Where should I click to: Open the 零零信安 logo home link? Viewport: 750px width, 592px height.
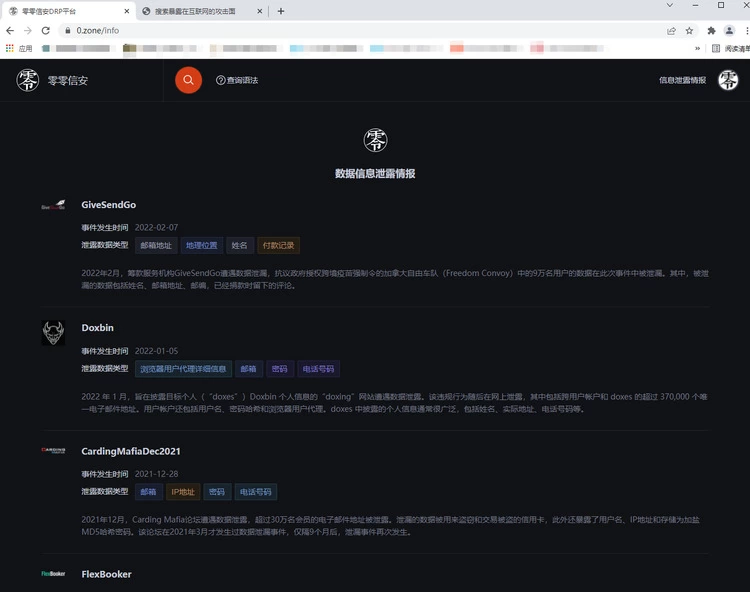52,80
